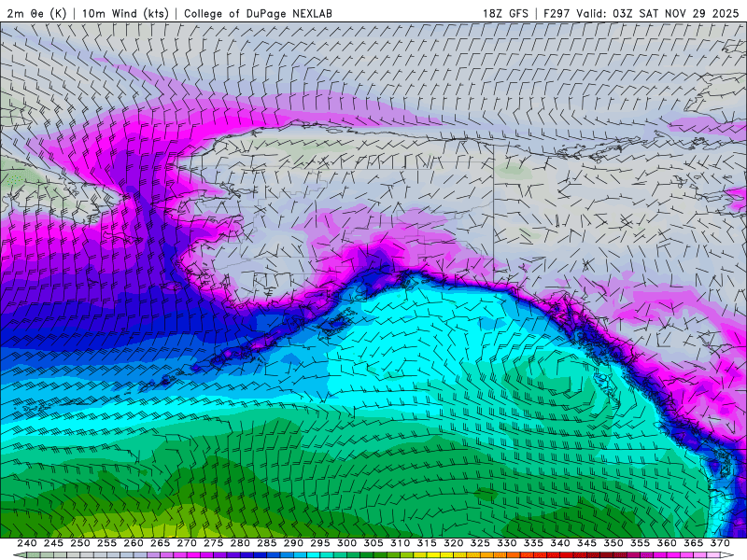Viewport: 747px width, 560px height.
Task: Click the 300 color scale label
Action: coord(346,543)
